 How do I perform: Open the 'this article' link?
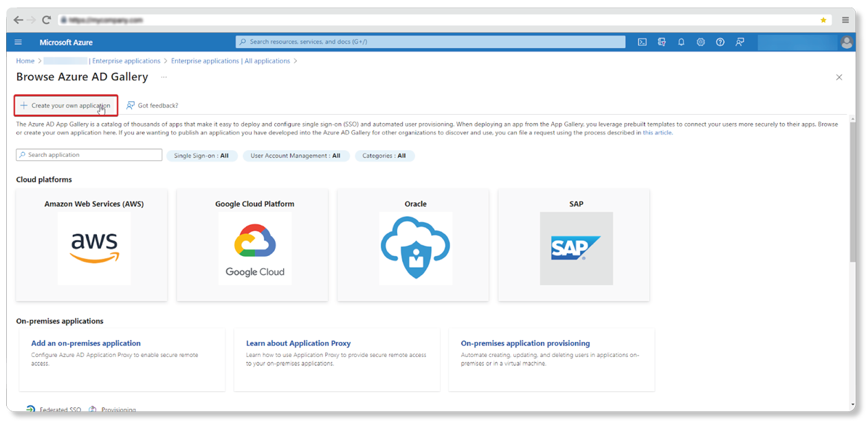click(657, 133)
